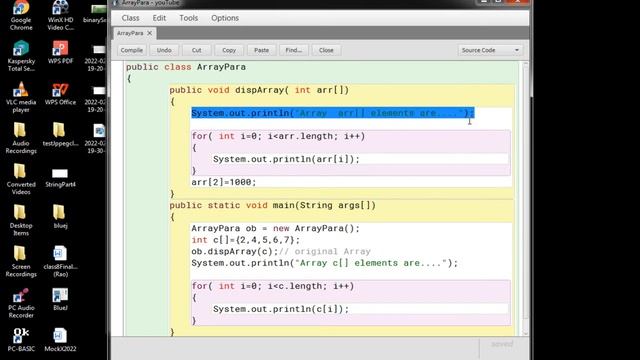
Task: Click the editor vertical scrollbar
Action: point(526,198)
